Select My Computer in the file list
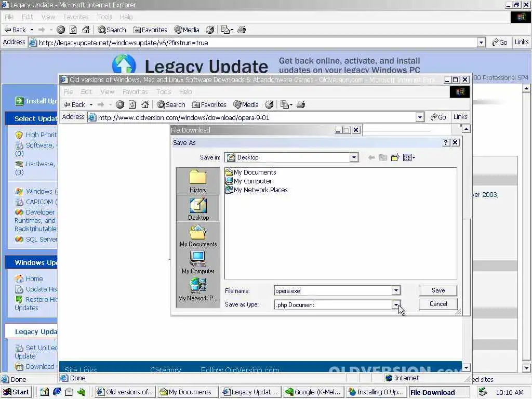Image resolution: width=532 pixels, height=399 pixels. pos(249,181)
